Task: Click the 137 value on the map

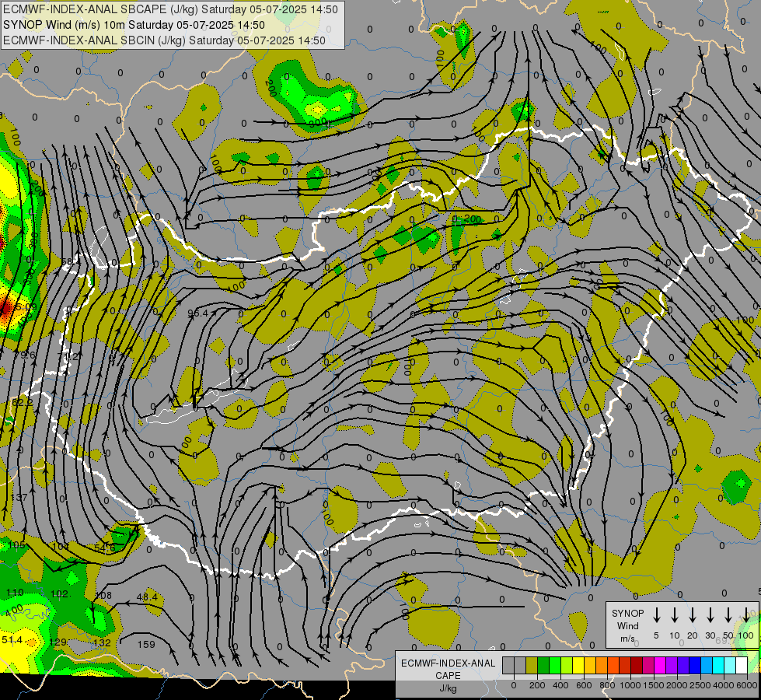Action: pos(19,498)
